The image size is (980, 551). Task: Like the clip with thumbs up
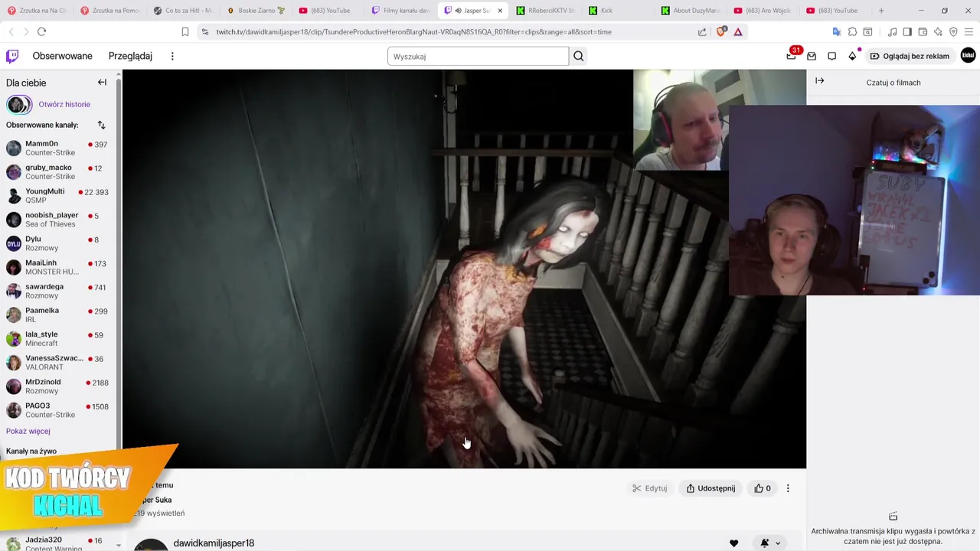[x=763, y=488]
